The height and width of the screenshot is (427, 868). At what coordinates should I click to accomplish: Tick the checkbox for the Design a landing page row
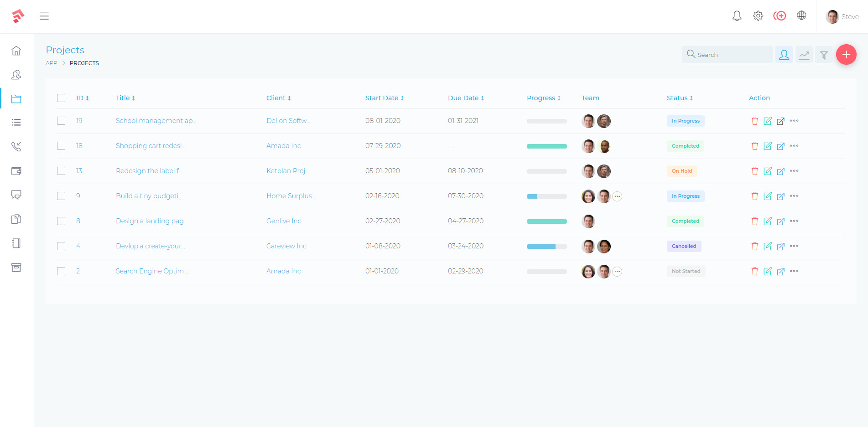[x=61, y=221]
